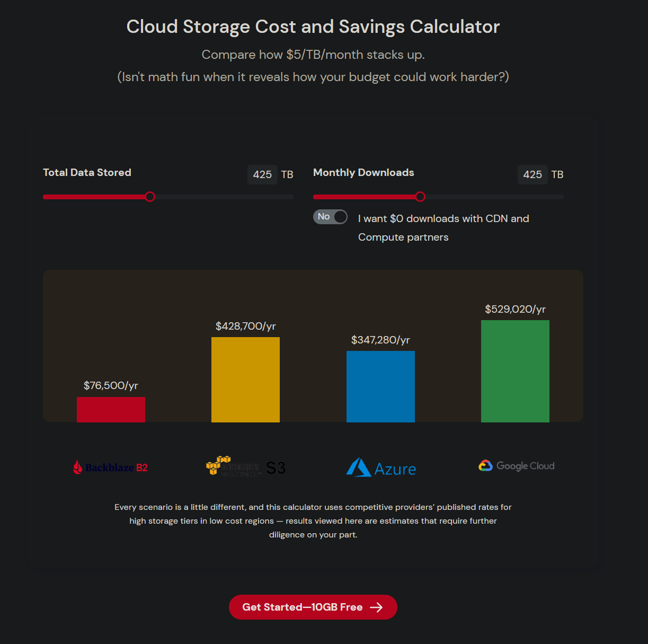Click the Total Data Stored TB input
This screenshot has width=648, height=644.
[262, 174]
